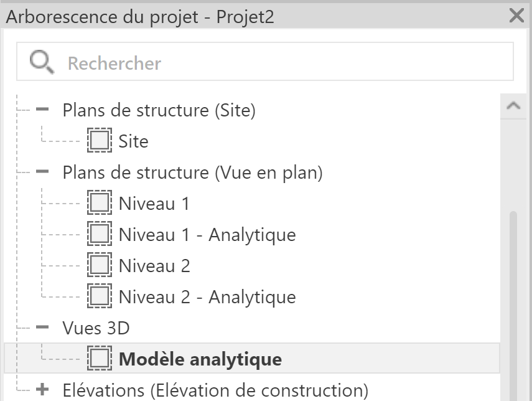The height and width of the screenshot is (401, 532).
Task: Click the view icon beside Site
Action: point(100,140)
